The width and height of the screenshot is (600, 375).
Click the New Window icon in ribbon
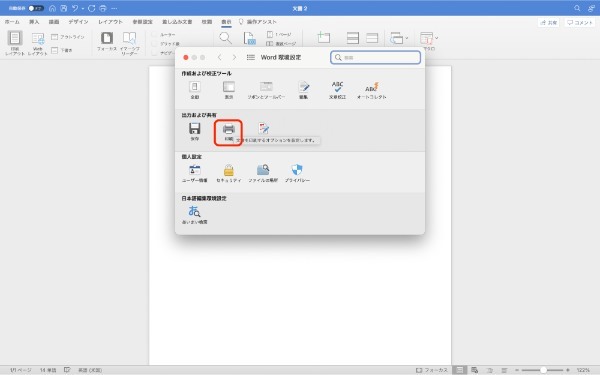324,38
